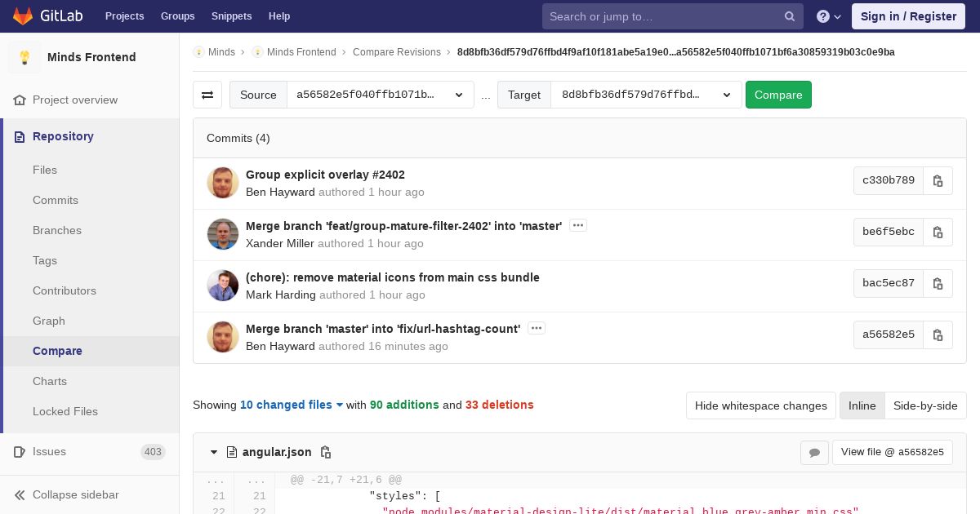This screenshot has height=514, width=980.
Task: Collapse the angular.json diff
Action: click(x=214, y=452)
